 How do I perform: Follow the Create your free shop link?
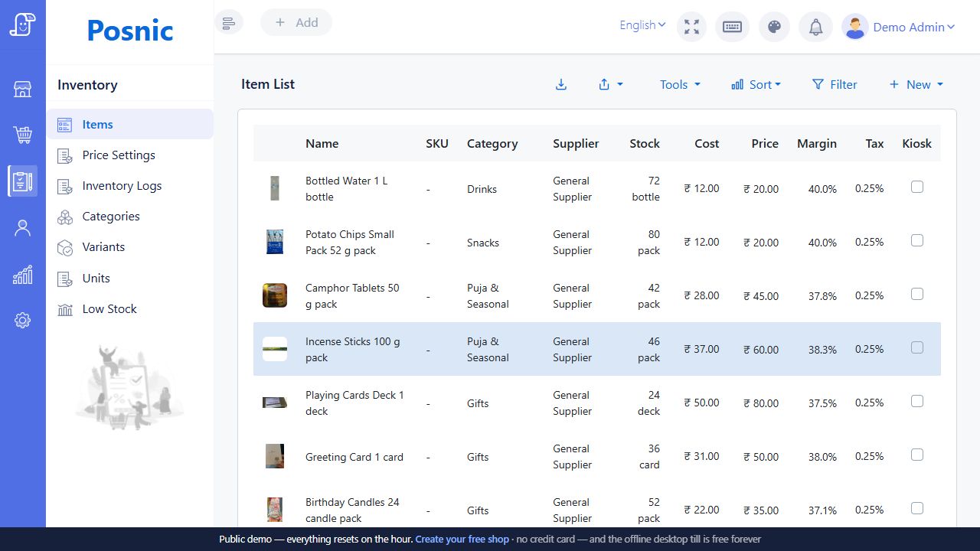[x=462, y=539]
